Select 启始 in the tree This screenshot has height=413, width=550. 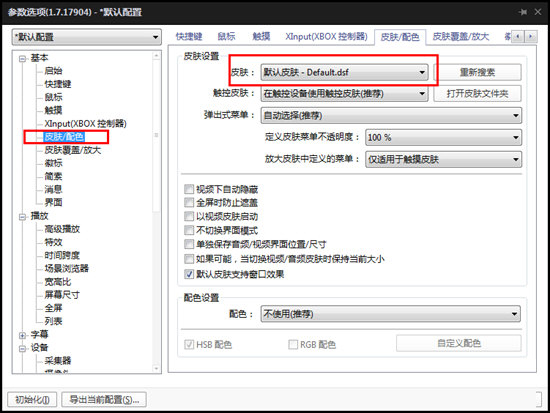pos(53,71)
